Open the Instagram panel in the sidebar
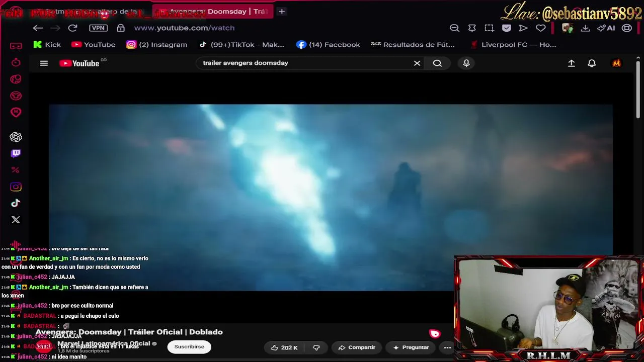Viewport: 644px width, 362px height. click(x=16, y=187)
